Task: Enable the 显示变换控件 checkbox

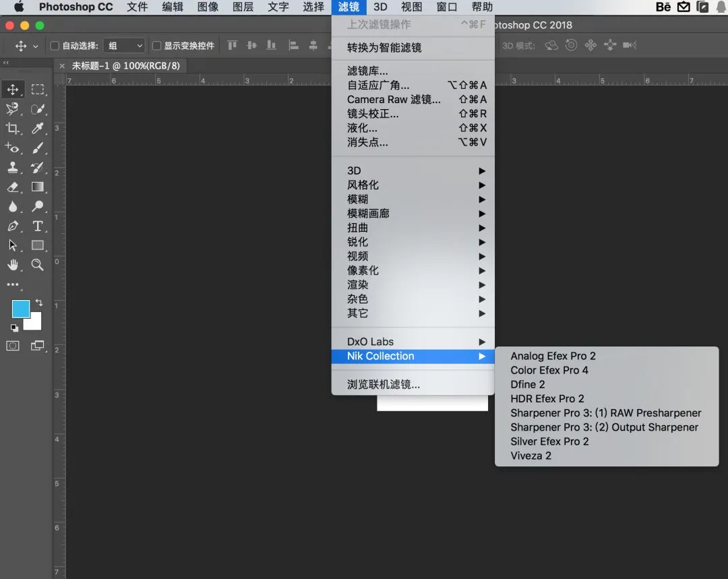Action: coord(156,46)
